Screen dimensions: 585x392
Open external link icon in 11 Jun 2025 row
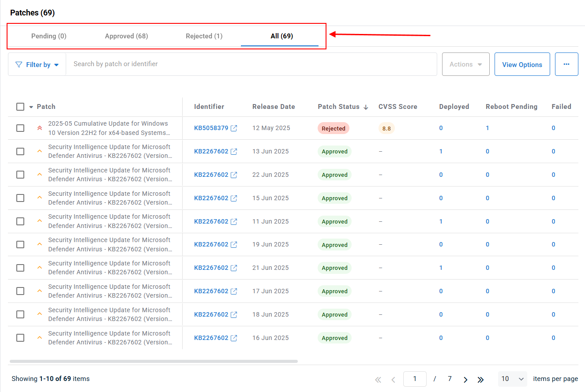pos(234,222)
